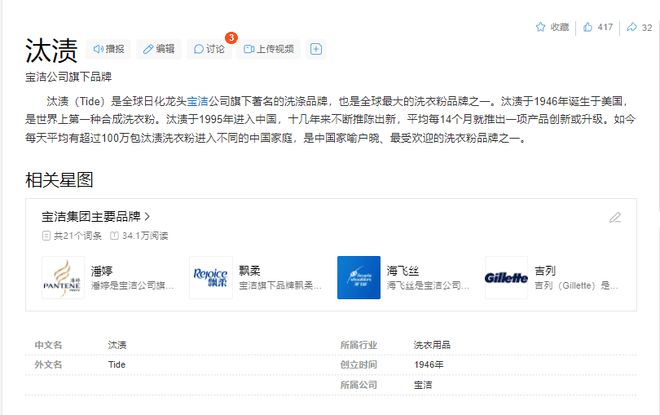The image size is (660, 415).
Task: Open the Gillette logo thumbnail
Action: pyautogui.click(x=506, y=278)
